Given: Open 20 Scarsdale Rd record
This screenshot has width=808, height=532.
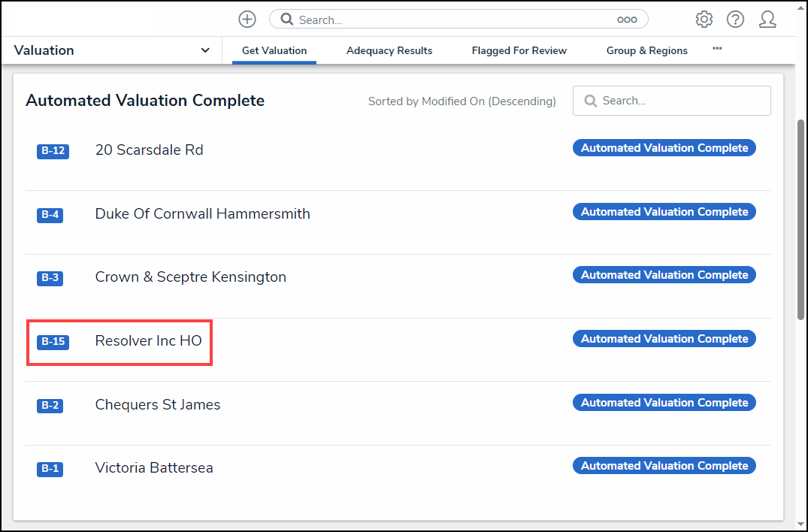Looking at the screenshot, I should point(150,150).
